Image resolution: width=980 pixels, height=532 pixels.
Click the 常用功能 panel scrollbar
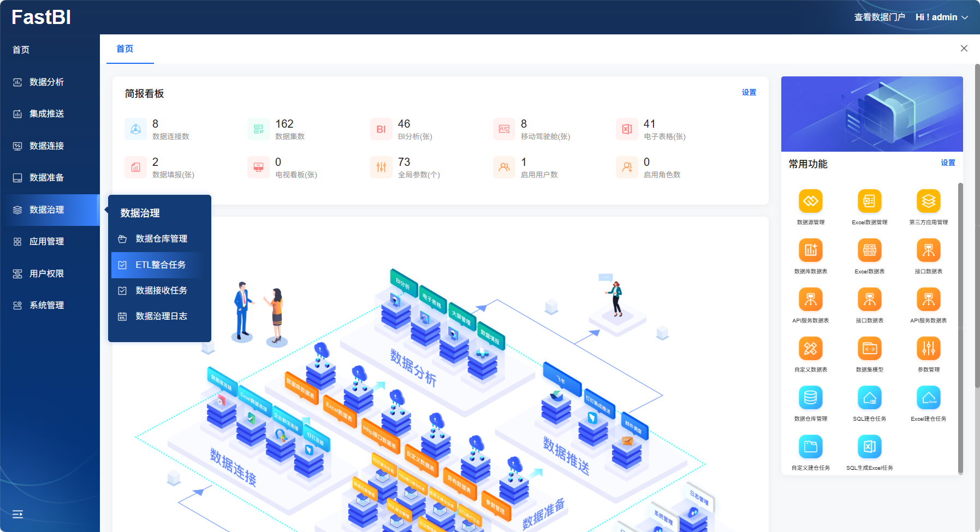point(960,327)
